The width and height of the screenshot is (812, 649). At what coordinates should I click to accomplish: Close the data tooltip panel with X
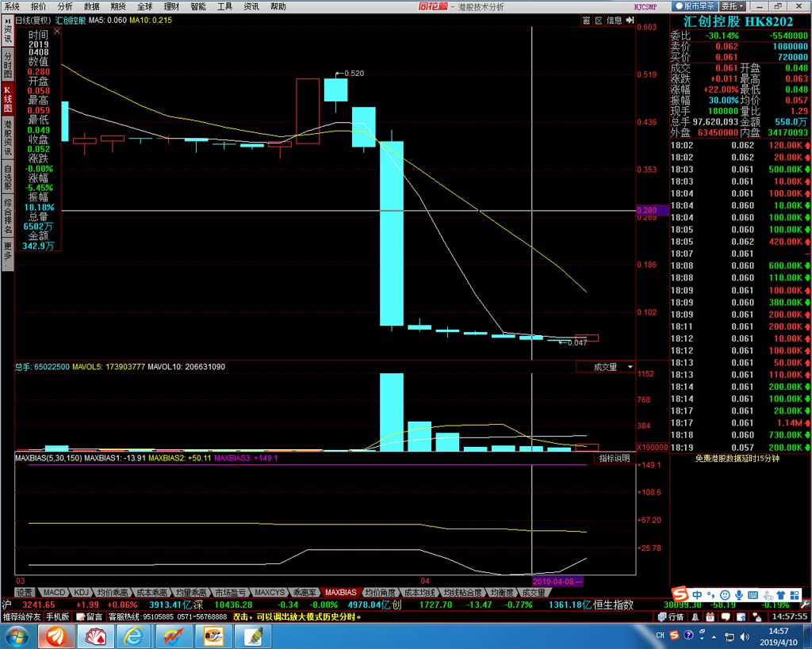coord(57,31)
